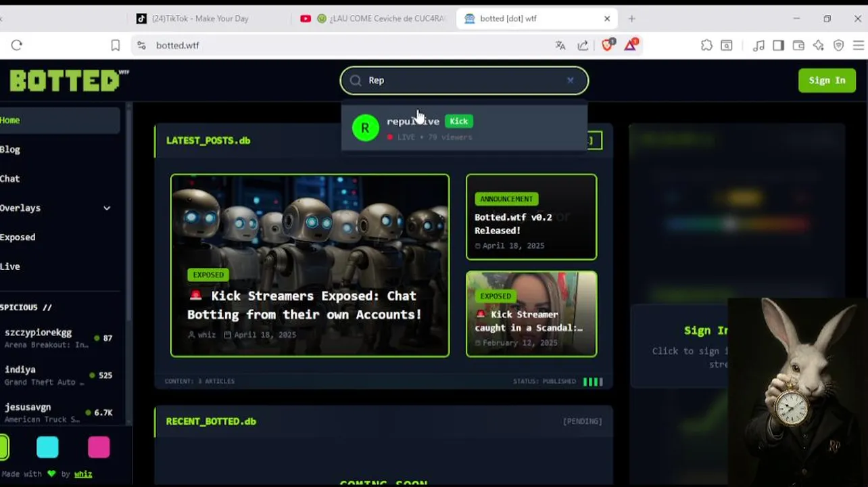868x487 pixels.
Task: Open the extensions puzzle icon
Action: [x=706, y=45]
